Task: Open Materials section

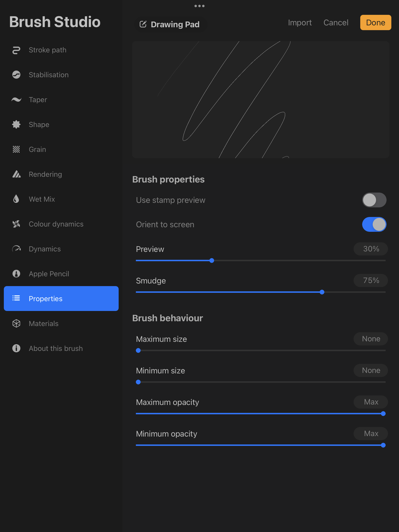Action: click(61, 323)
